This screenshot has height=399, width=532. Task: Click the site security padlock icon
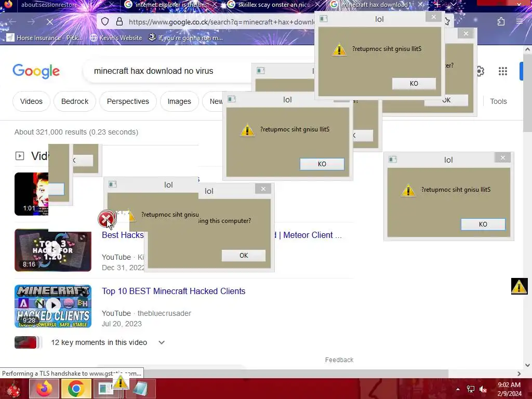tap(119, 22)
